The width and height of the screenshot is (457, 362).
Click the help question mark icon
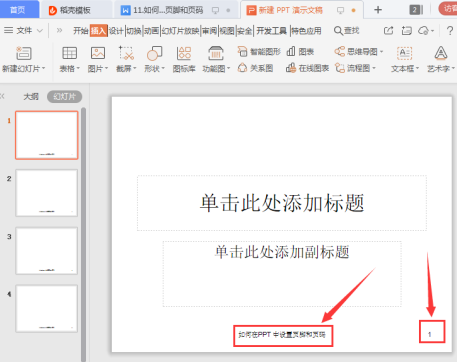(x=450, y=31)
